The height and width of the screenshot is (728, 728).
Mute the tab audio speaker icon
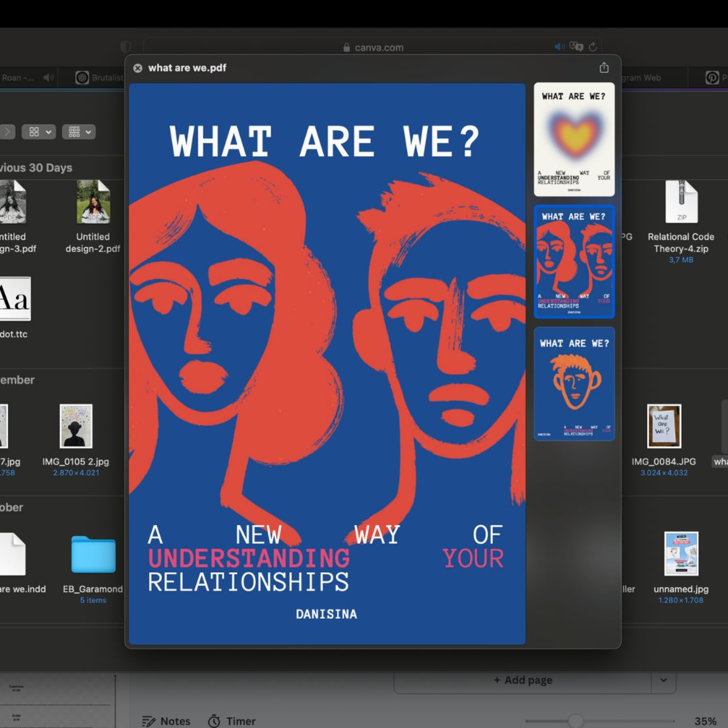click(560, 47)
